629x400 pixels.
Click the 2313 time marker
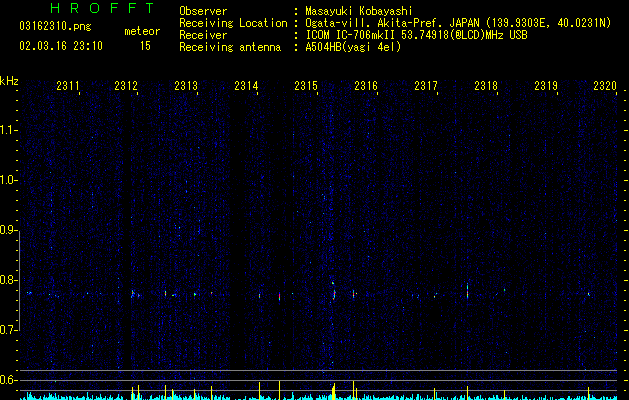point(186,85)
